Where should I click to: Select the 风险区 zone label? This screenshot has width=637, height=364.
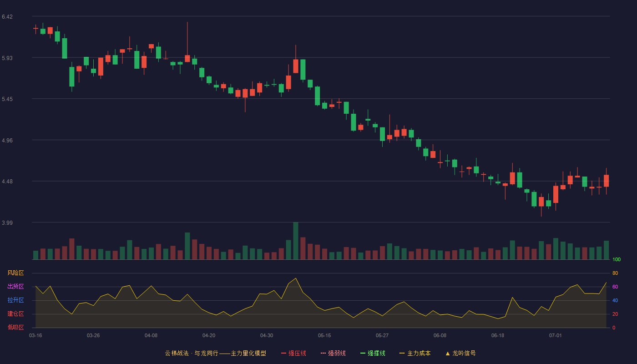tap(15, 273)
